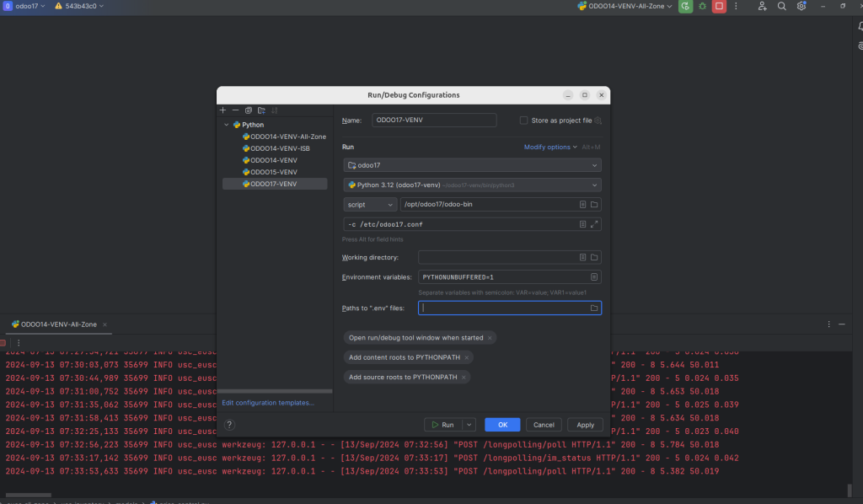Add new configuration with plus icon

pos(222,110)
